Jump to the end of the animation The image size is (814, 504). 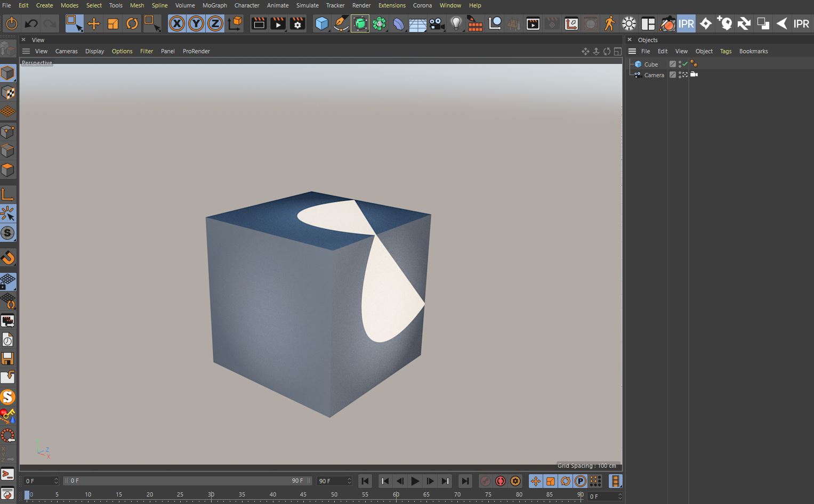(x=465, y=481)
